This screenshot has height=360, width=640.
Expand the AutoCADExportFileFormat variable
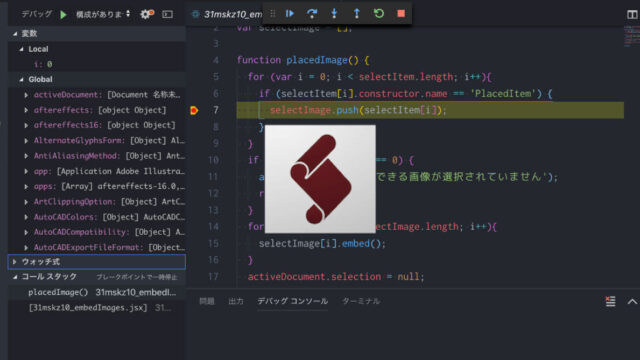(x=26, y=247)
